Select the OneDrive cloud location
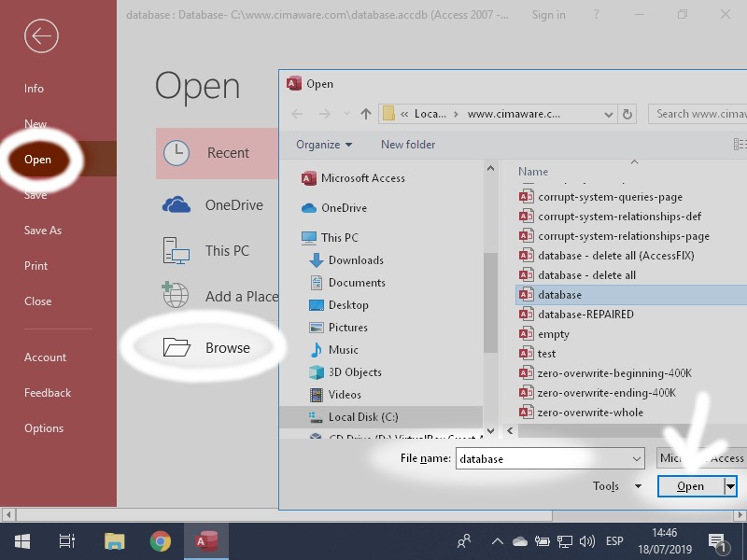Image resolution: width=747 pixels, height=560 pixels. (233, 205)
